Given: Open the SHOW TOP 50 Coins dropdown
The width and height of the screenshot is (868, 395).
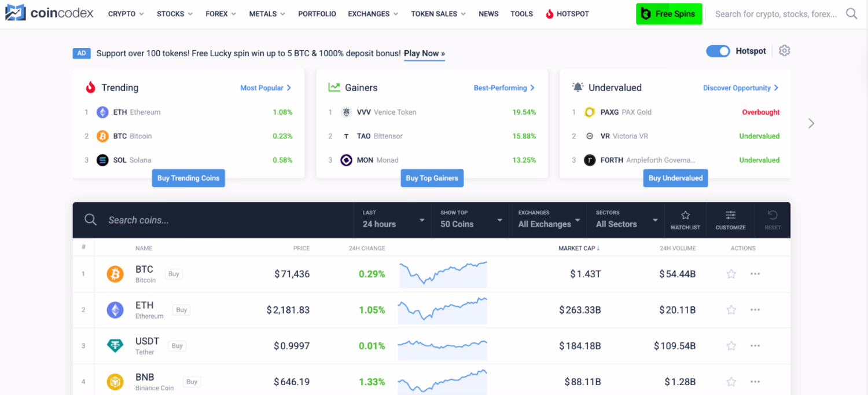Looking at the screenshot, I should (x=469, y=220).
